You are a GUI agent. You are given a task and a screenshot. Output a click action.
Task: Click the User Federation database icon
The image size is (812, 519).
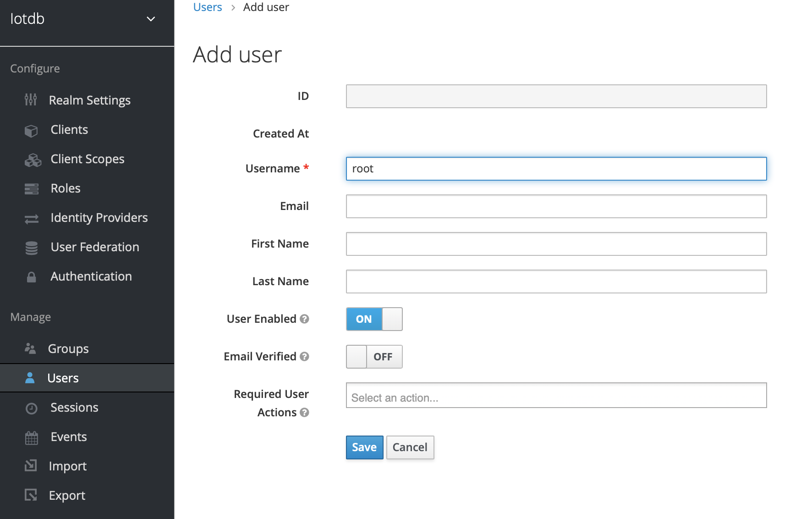[x=32, y=248]
